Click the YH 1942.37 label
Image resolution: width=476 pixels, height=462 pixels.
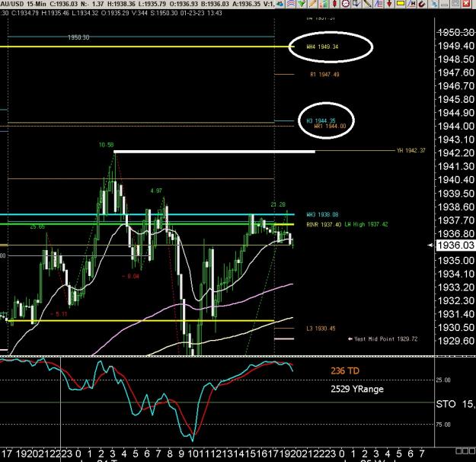[411, 151]
